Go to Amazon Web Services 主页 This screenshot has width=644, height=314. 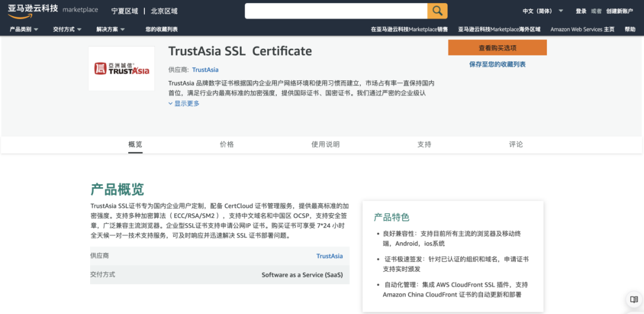583,29
